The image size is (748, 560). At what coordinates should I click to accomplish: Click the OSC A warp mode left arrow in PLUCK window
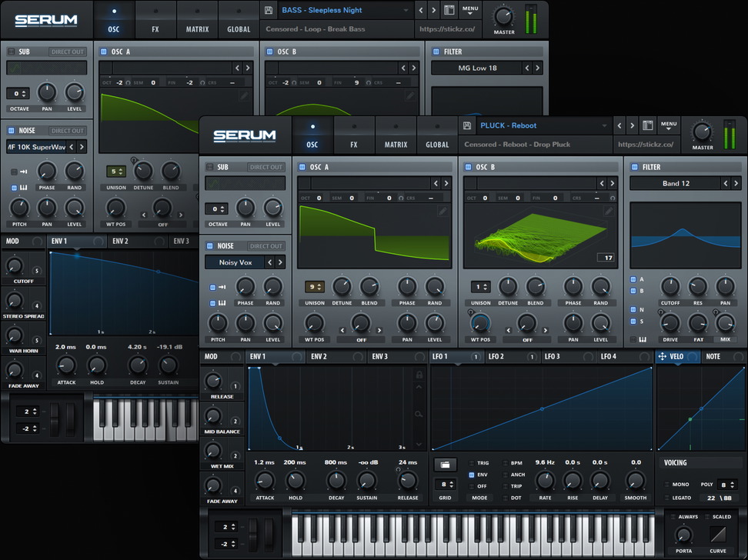coord(342,330)
